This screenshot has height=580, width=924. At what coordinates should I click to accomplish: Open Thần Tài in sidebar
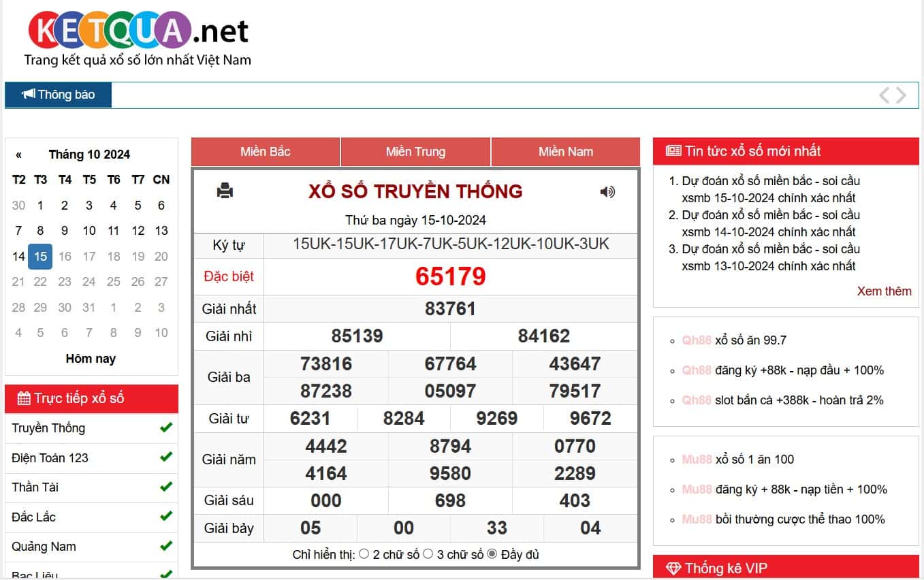click(35, 487)
